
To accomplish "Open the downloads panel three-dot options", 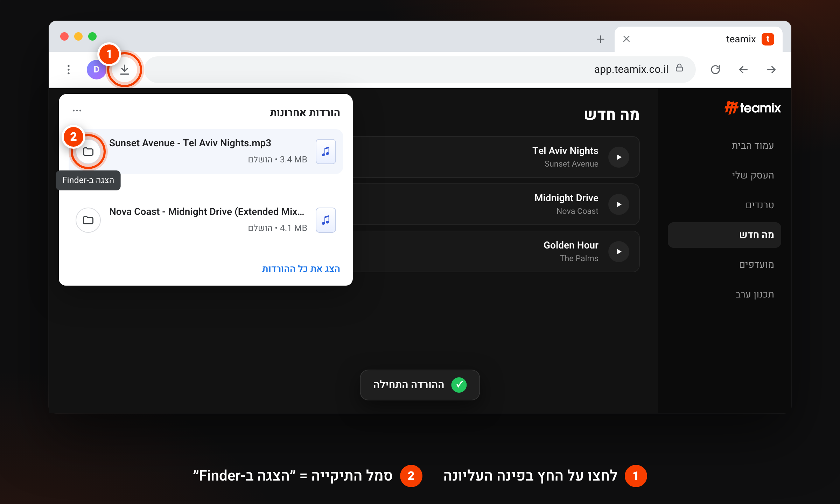I will tap(77, 111).
